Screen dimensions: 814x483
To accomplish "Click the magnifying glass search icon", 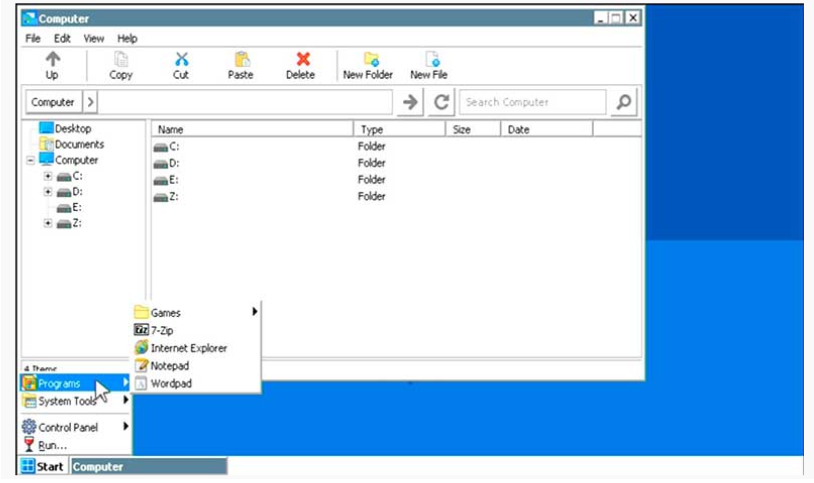I will (623, 102).
